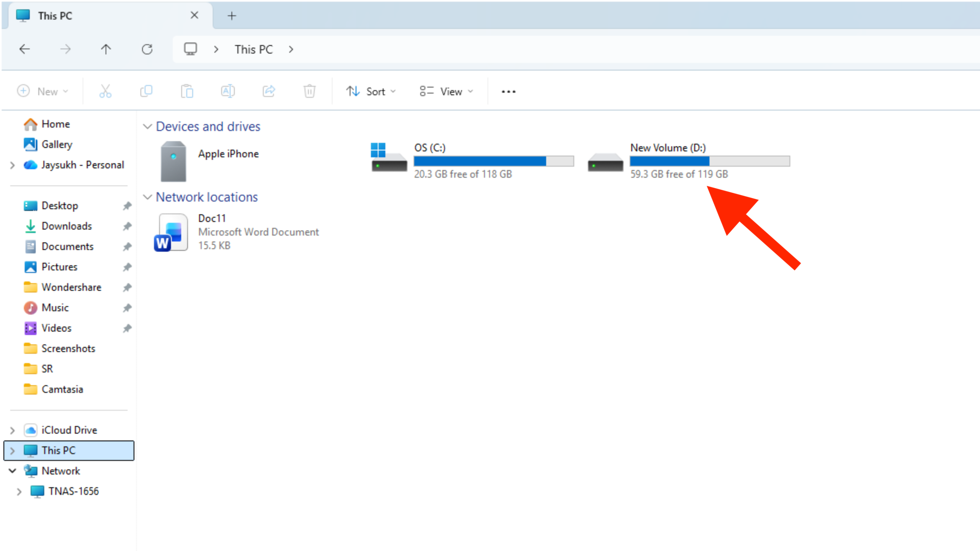Click the monitor icon in address bar
Screen dimensions: 980x551
pyautogui.click(x=190, y=49)
